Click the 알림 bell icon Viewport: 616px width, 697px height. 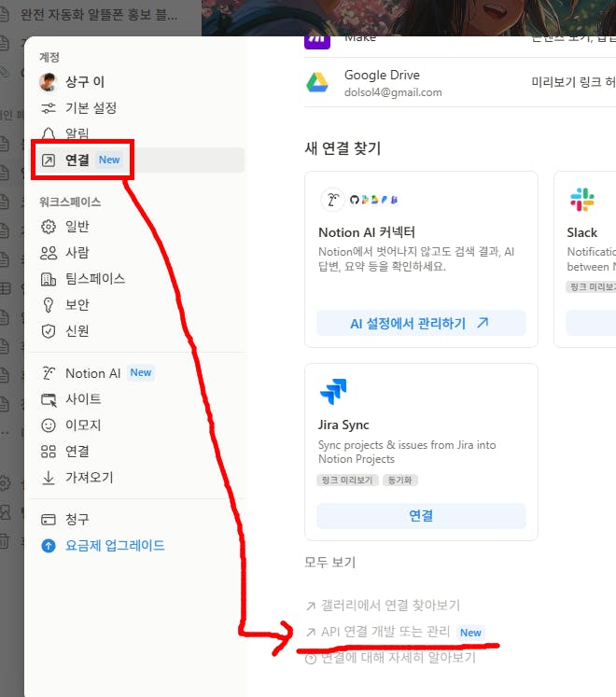click(x=48, y=133)
